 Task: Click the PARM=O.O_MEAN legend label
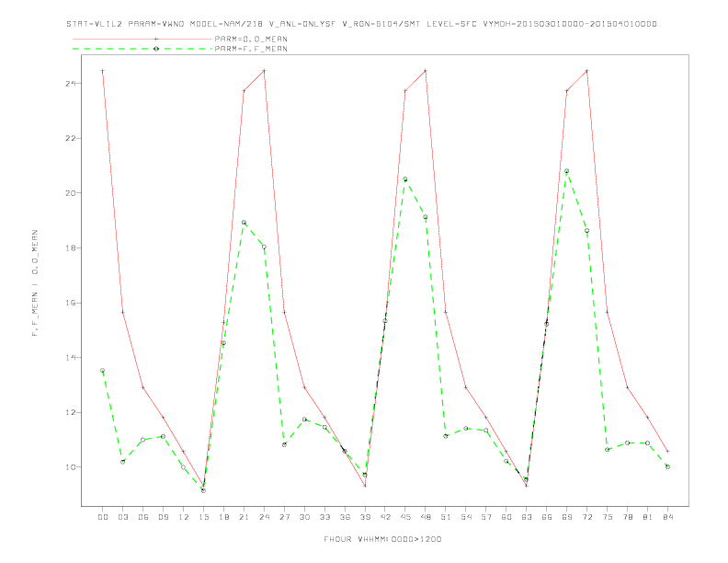pyautogui.click(x=251, y=39)
